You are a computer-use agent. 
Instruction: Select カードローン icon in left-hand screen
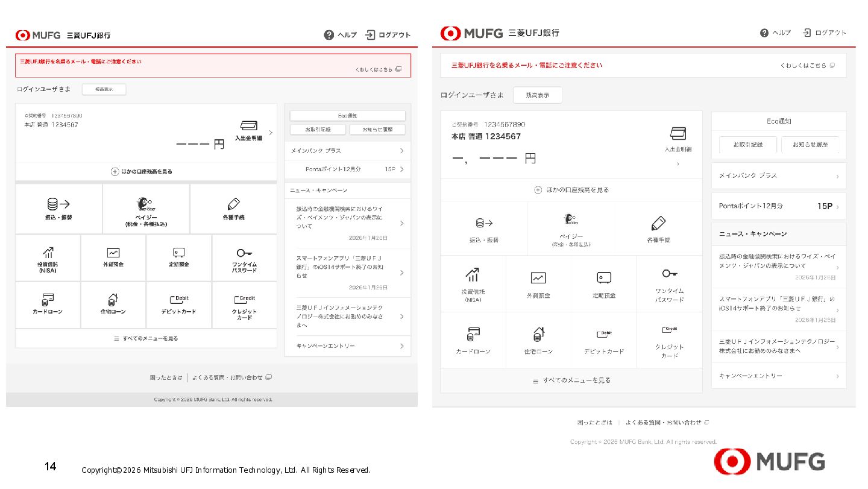tap(48, 299)
